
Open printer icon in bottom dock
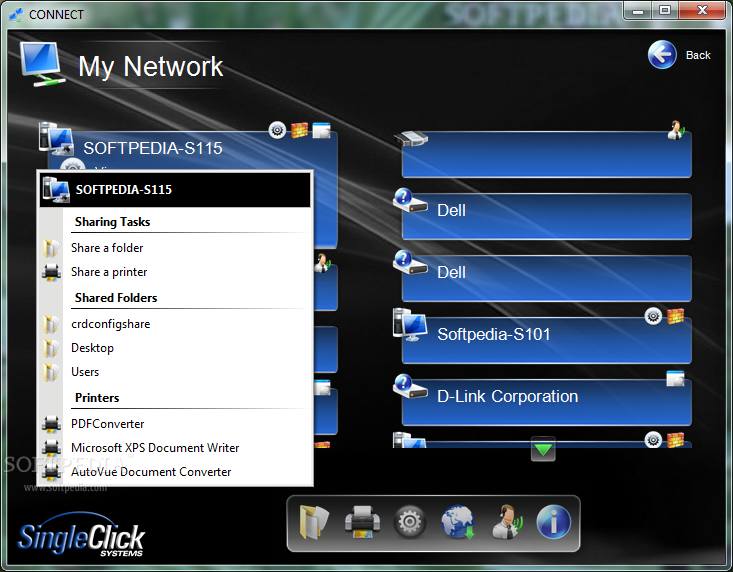tap(362, 522)
